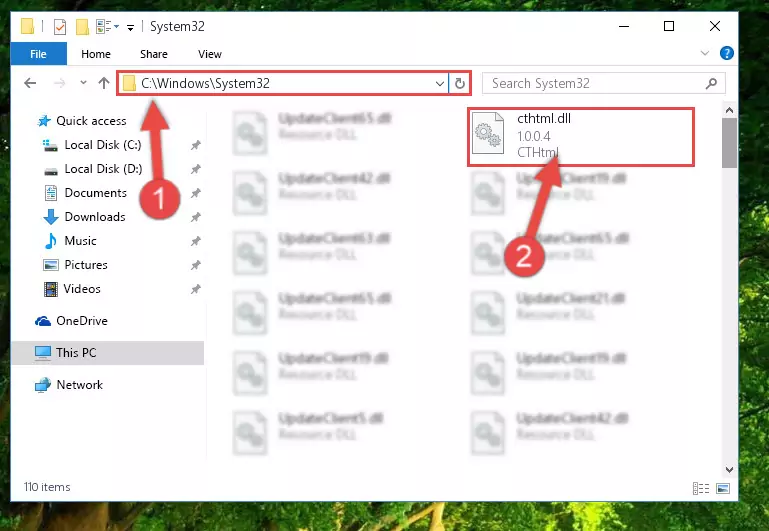Click the search magnifier icon

[711, 84]
